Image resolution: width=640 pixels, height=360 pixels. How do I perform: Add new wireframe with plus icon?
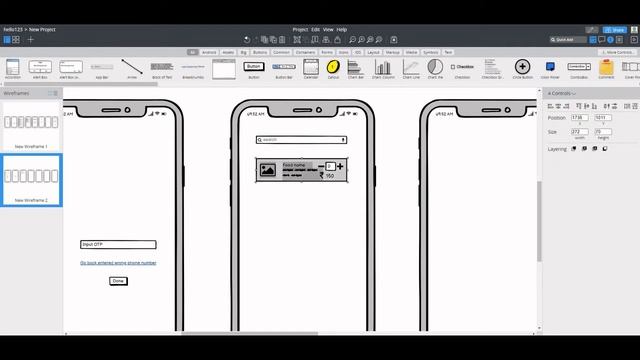coord(31,40)
